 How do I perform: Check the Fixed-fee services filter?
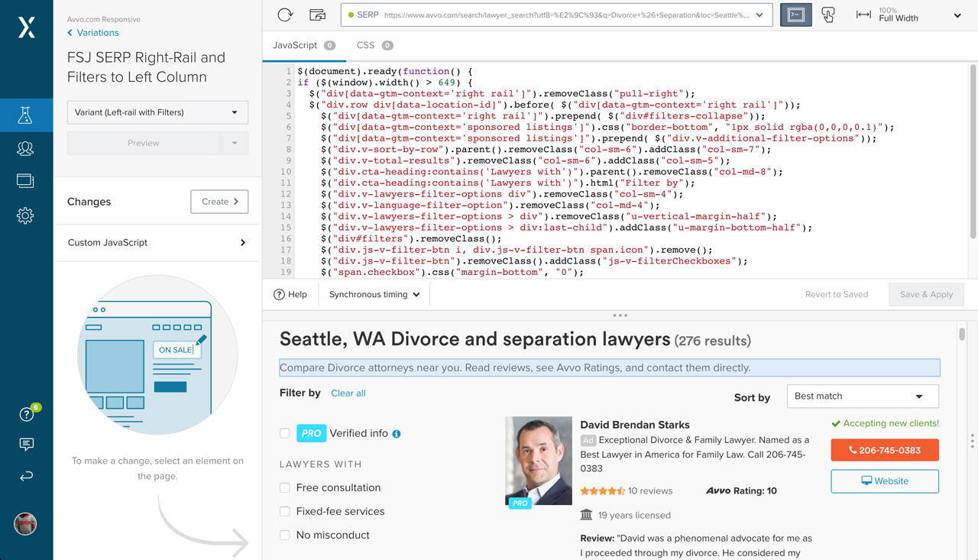click(x=285, y=511)
